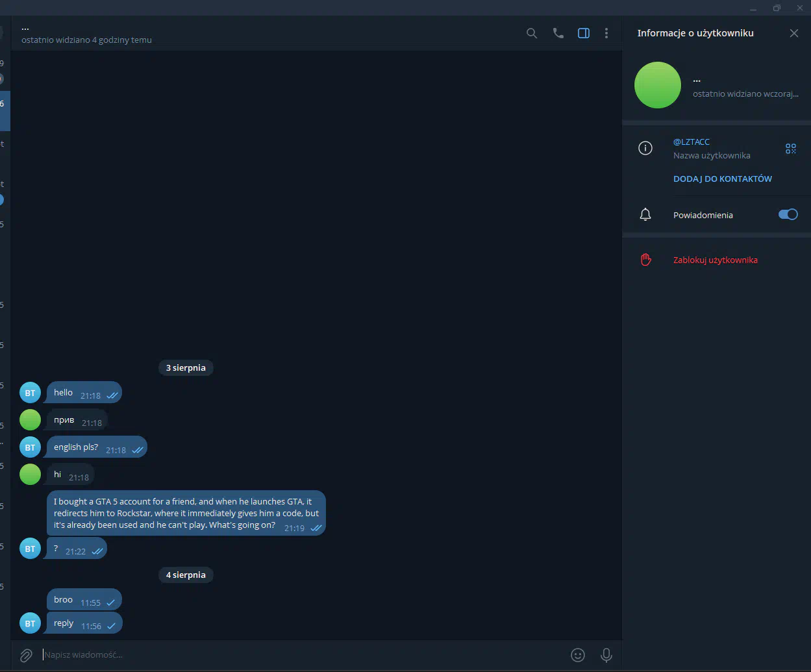
Task: Click the @LZTACC username link
Action: (x=692, y=142)
